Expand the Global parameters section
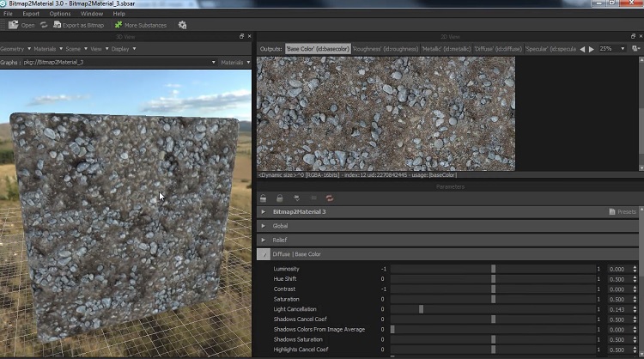The width and height of the screenshot is (644, 359). 264,226
